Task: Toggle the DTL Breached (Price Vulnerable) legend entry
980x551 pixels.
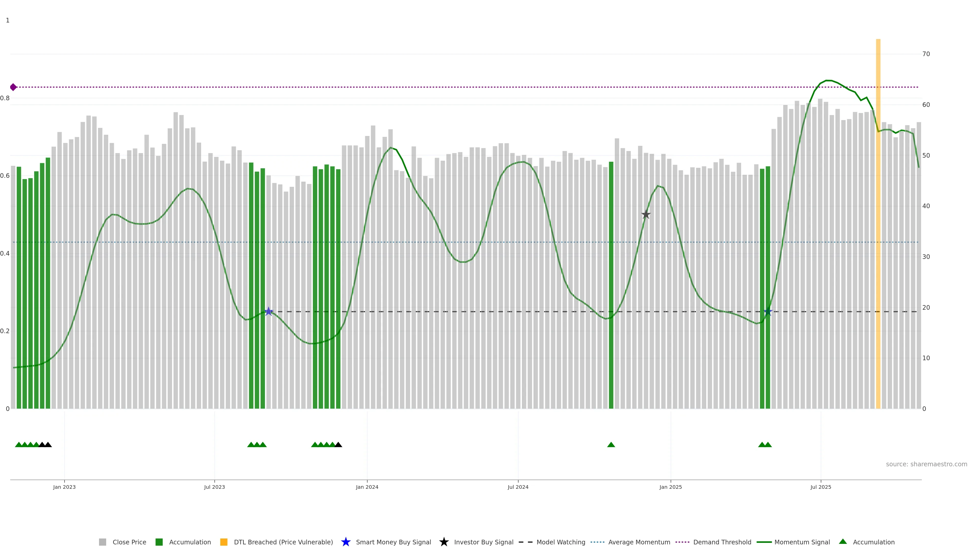Action: (x=283, y=542)
